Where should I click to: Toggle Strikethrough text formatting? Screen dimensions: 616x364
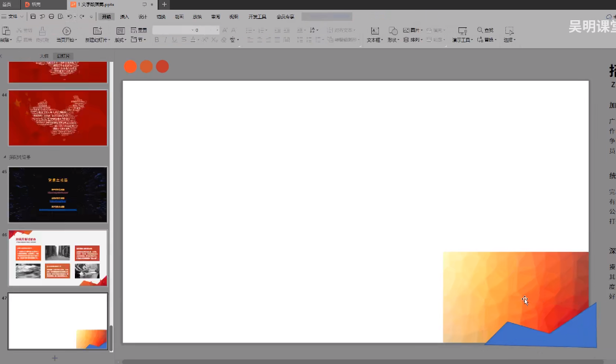[x=184, y=40]
